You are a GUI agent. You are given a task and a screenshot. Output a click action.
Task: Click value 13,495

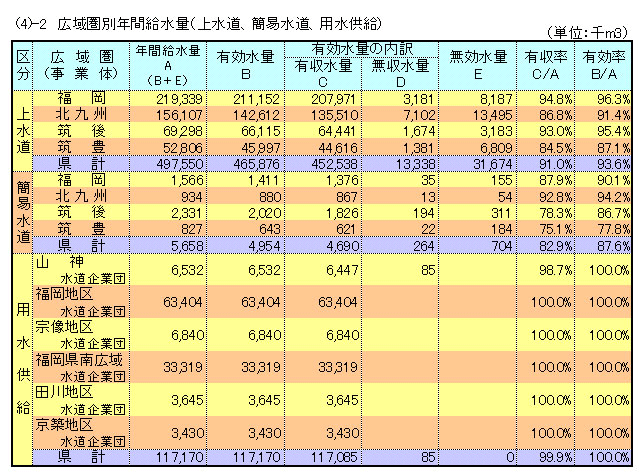493,115
